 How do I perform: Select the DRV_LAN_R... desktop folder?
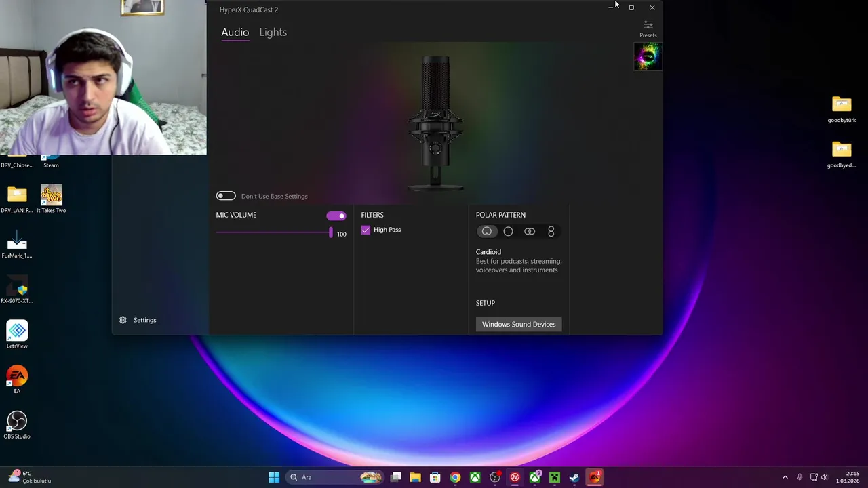coord(17,199)
